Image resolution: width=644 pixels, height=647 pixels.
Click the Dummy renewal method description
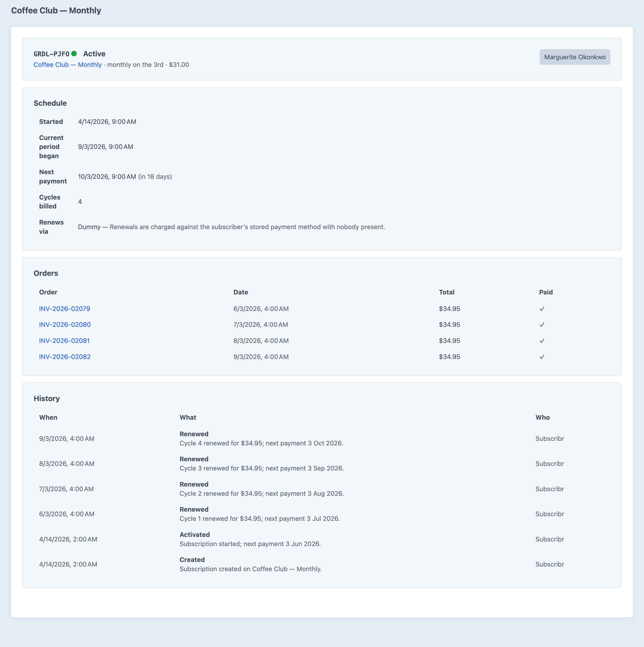coord(232,227)
